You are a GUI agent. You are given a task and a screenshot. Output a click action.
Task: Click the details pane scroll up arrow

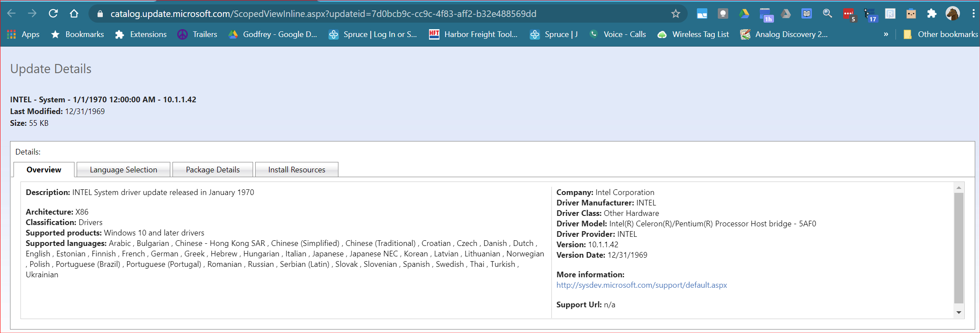[x=959, y=188]
